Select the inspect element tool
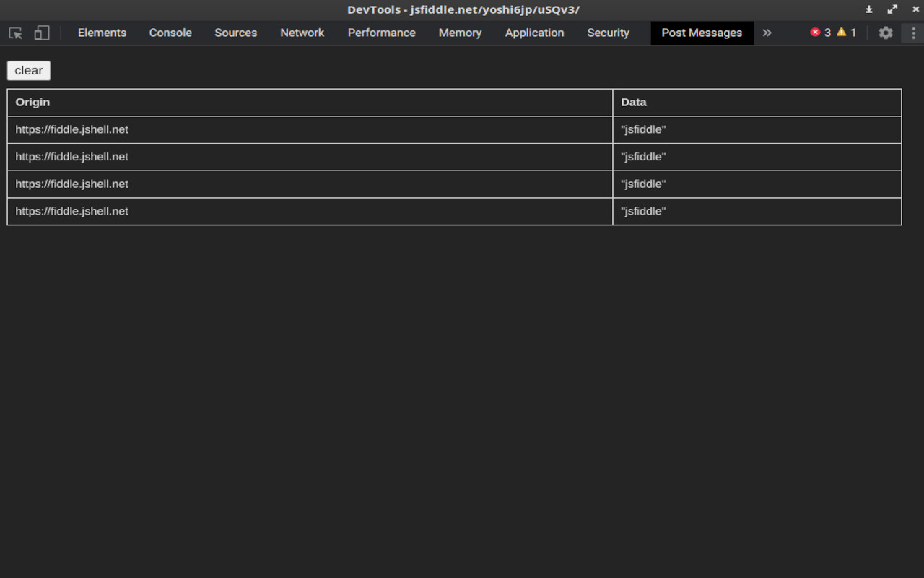Viewport: 924px width, 578px height. [x=14, y=33]
